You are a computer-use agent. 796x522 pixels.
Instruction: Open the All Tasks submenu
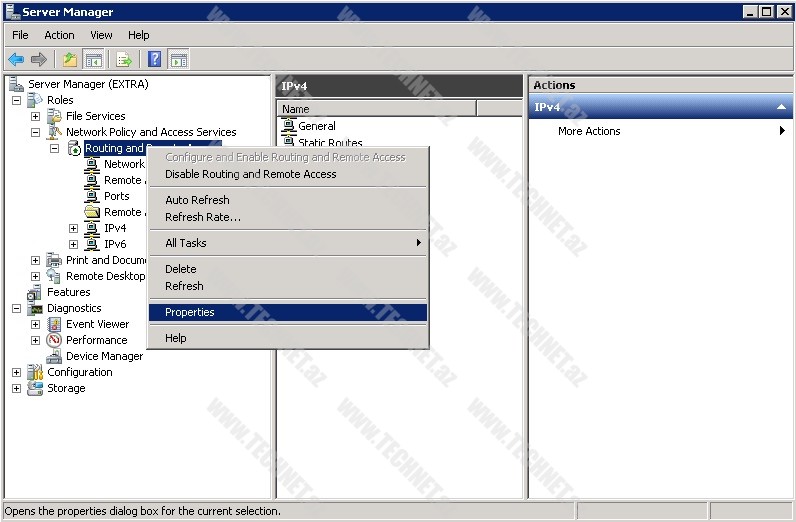pyautogui.click(x=186, y=243)
